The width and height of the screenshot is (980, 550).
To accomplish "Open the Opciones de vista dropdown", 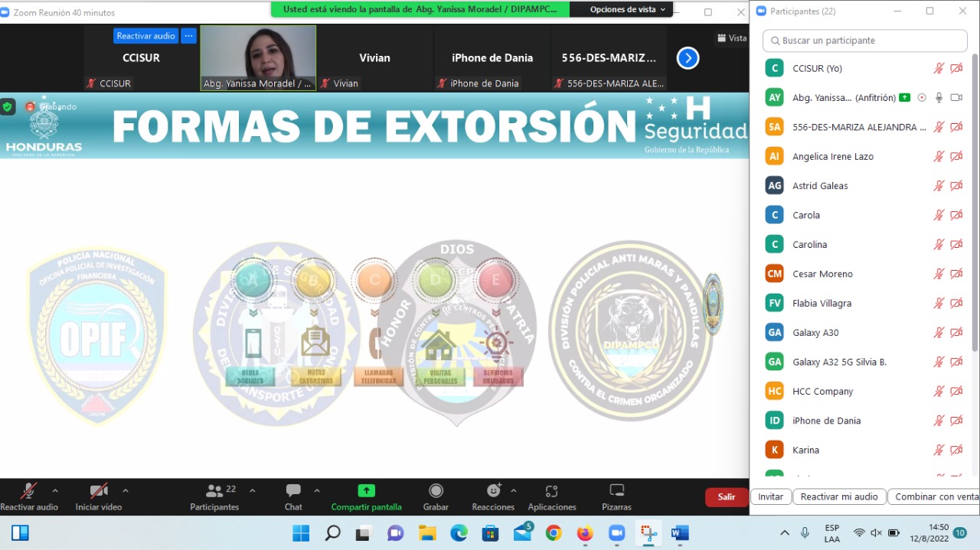I will click(x=627, y=10).
